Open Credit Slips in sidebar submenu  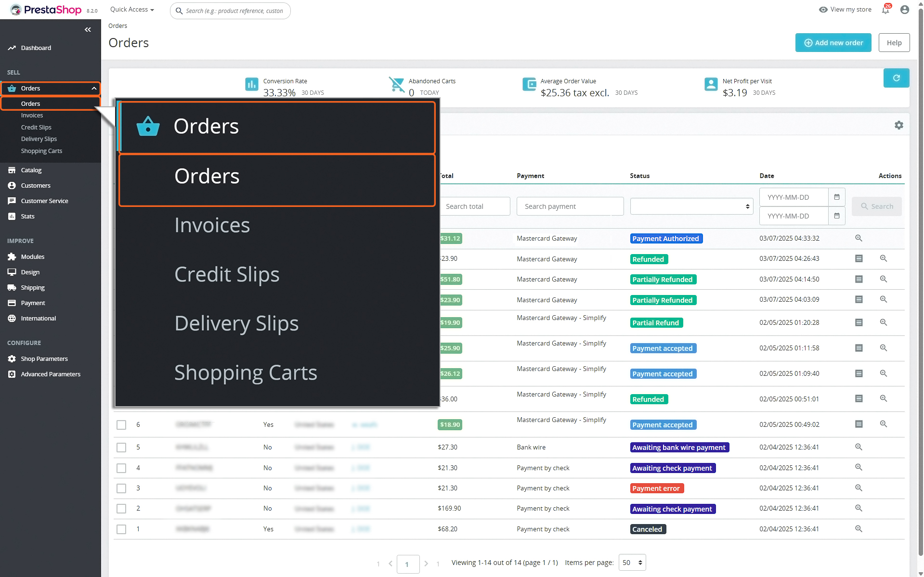36,128
